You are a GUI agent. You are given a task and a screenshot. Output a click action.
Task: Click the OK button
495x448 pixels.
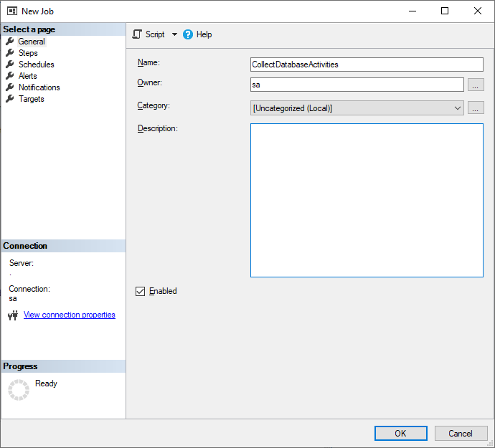pyautogui.click(x=401, y=433)
